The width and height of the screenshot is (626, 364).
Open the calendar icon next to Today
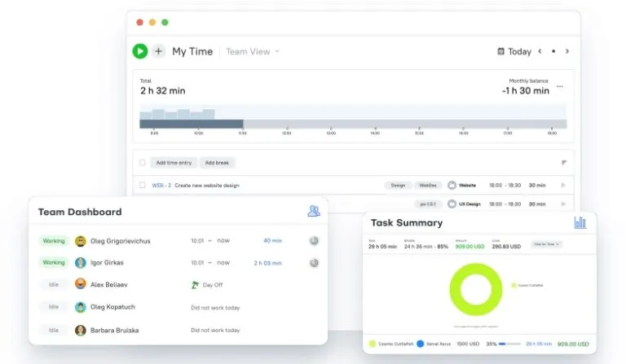500,51
